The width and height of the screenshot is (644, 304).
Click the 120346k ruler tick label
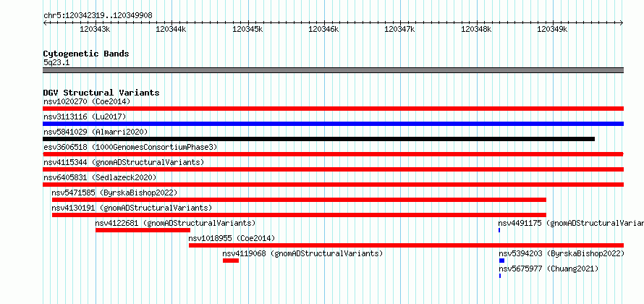click(323, 29)
